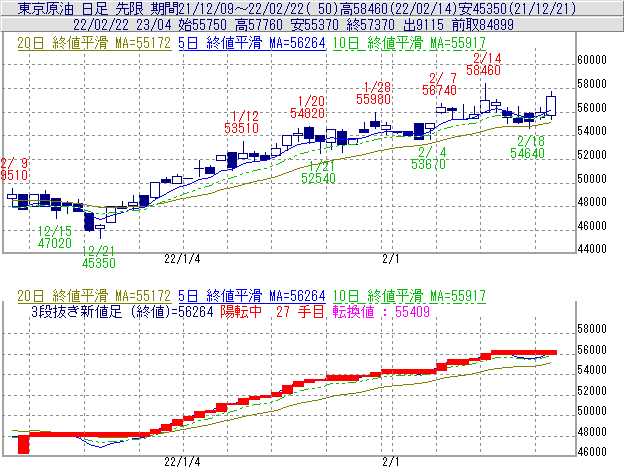This screenshot has width=624, height=475.
Task: Click the 20日 終値平滑 MA=55172 legend in upper chart
Action: coord(94,43)
